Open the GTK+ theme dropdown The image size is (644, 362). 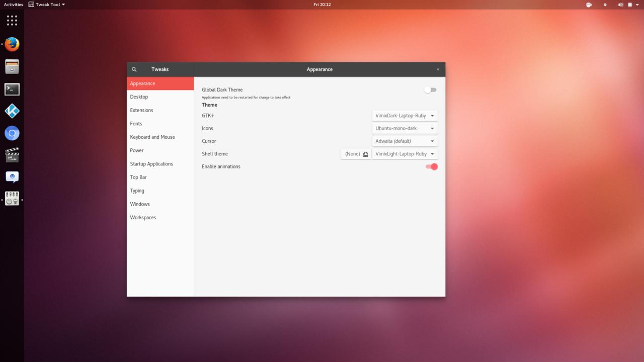(x=405, y=116)
